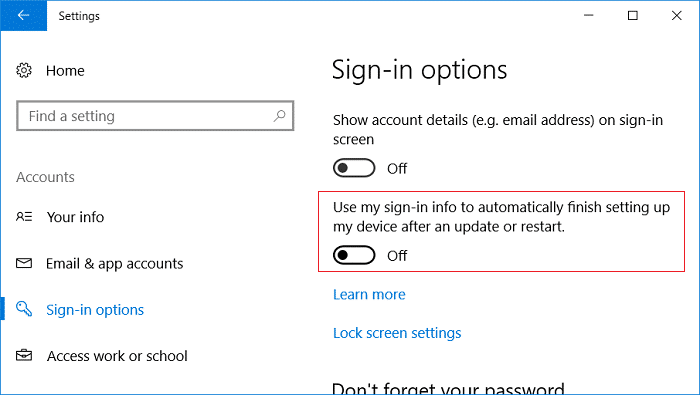Open the Home settings page
The height and width of the screenshot is (395, 700).
tap(65, 71)
